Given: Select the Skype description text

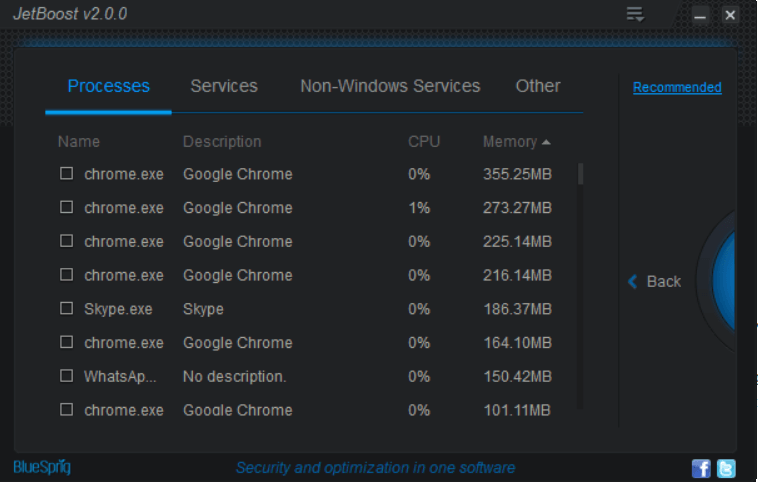Looking at the screenshot, I should pyautogui.click(x=203, y=309).
